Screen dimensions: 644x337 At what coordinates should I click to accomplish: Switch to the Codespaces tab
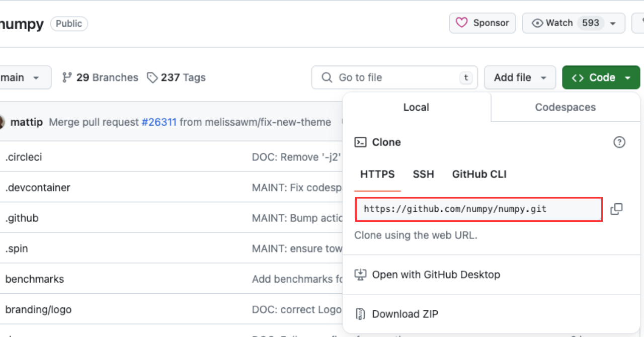point(566,107)
